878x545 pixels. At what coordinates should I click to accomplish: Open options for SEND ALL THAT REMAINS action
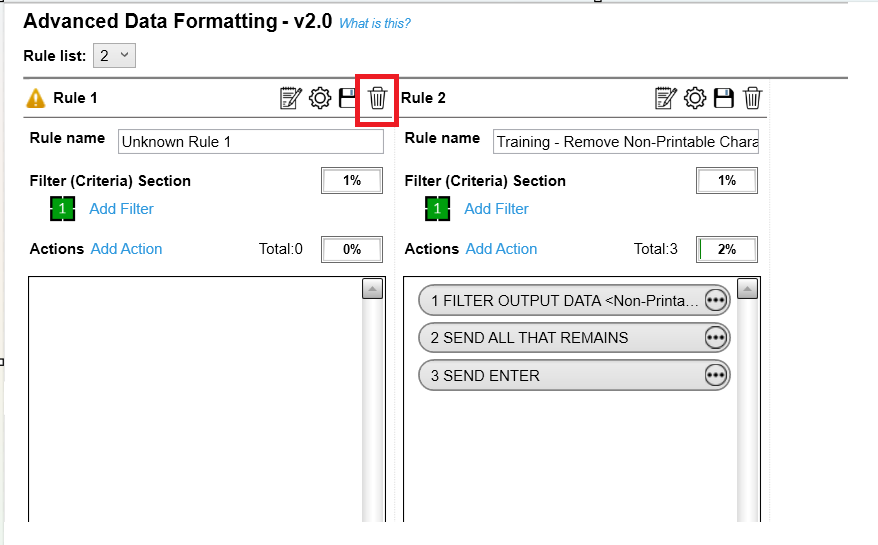click(716, 338)
